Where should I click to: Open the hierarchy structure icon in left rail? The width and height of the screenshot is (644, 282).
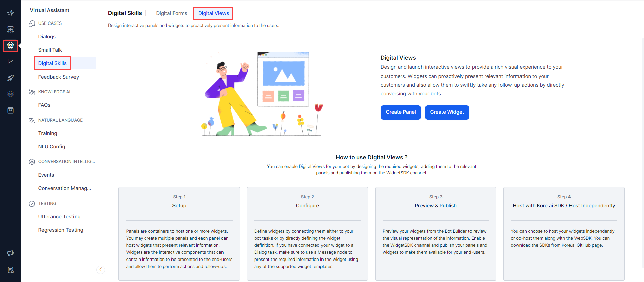click(x=10, y=29)
